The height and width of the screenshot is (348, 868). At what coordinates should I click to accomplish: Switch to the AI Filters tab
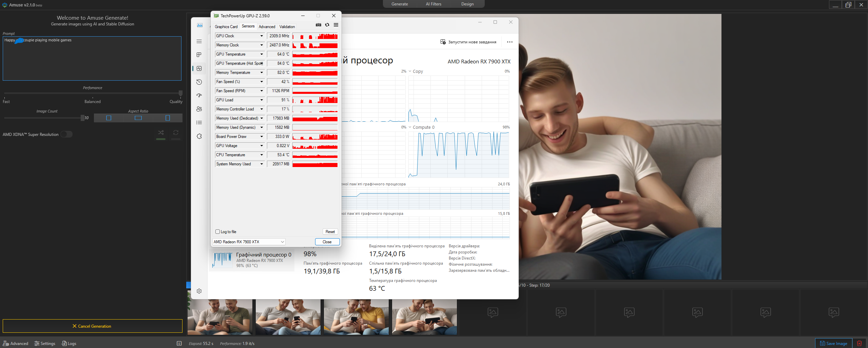tap(433, 4)
